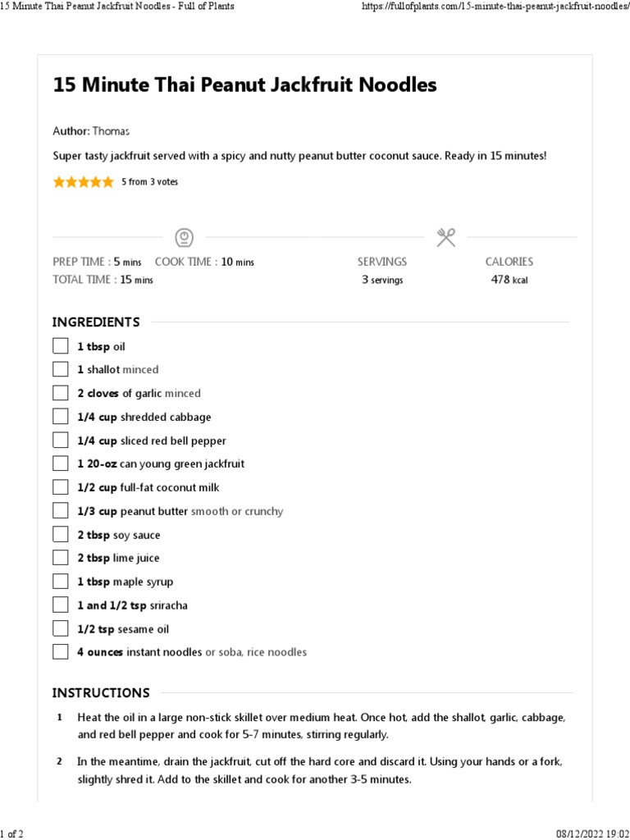Toggle the sliced red bell pepper checkbox
This screenshot has height=840, width=630.
[61, 441]
